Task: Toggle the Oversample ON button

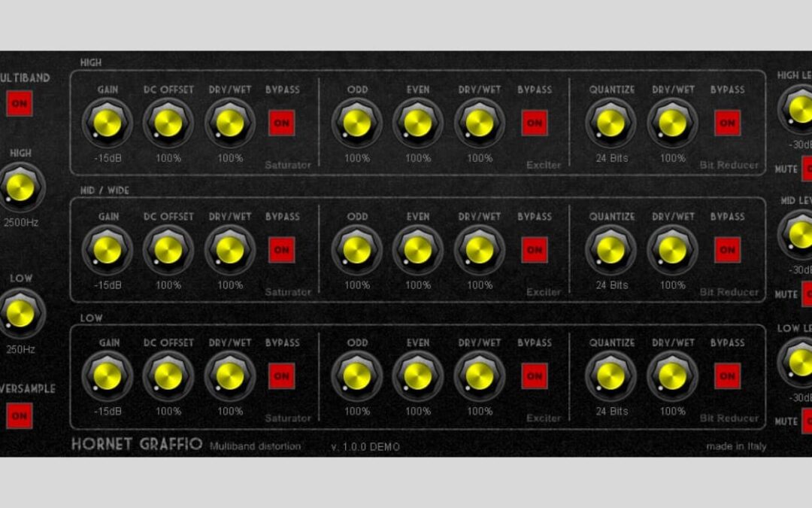Action: pos(20,415)
